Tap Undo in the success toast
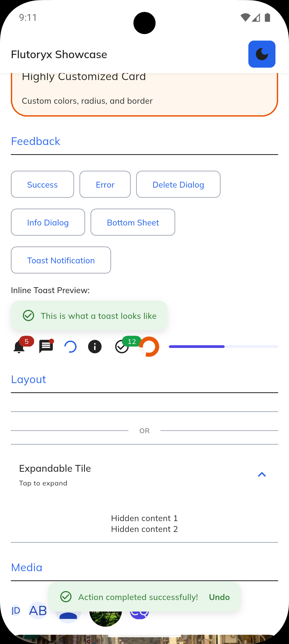Viewport: 289px width, 644px height. click(x=219, y=597)
